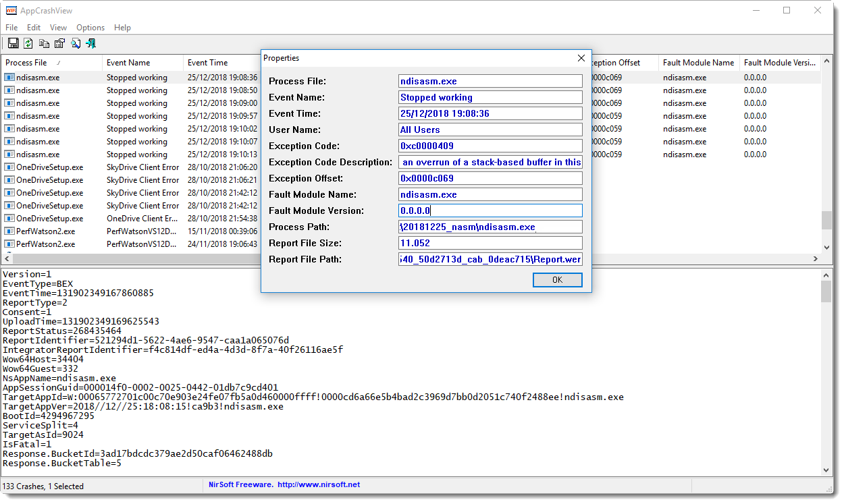Image resolution: width=844 pixels, height=504 pixels.
Task: Click the Copy Selected Items toolbar icon
Action: pos(44,43)
